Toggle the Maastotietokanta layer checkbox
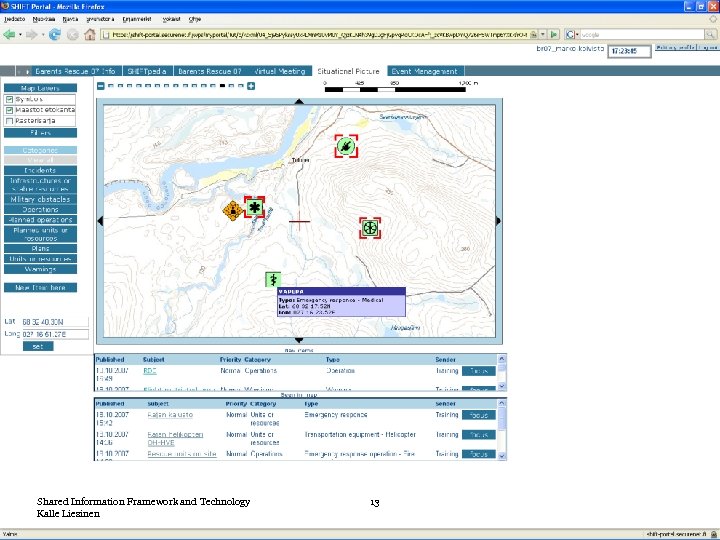 coord(9,110)
